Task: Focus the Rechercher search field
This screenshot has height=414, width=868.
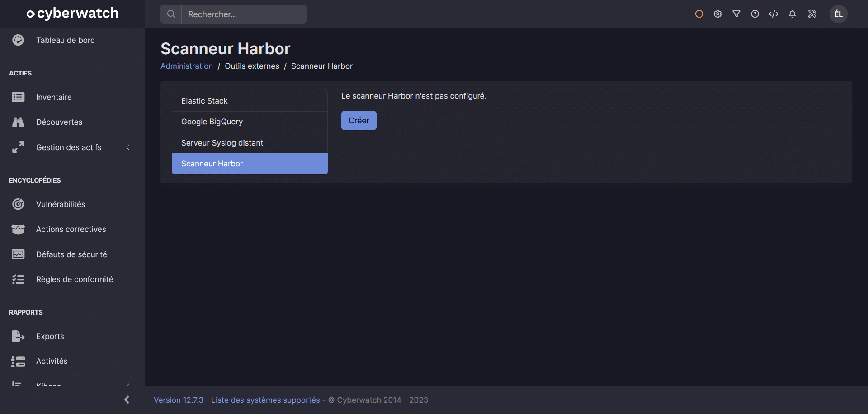Action: click(x=244, y=14)
